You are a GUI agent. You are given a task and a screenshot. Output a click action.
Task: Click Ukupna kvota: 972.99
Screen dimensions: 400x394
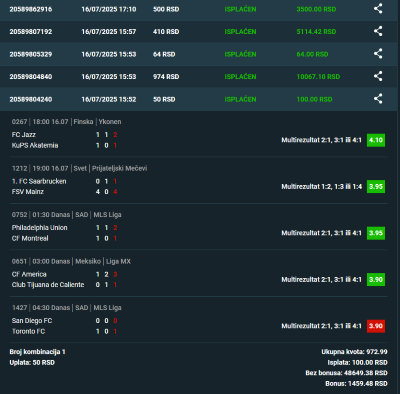(x=354, y=352)
